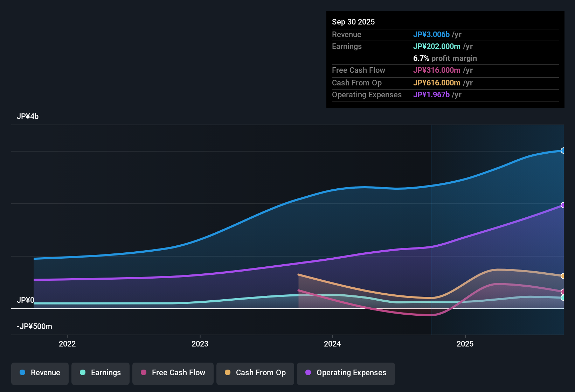This screenshot has width=575, height=392.
Task: Select the Revenue endpoint marker on the chart
Action: [563, 150]
